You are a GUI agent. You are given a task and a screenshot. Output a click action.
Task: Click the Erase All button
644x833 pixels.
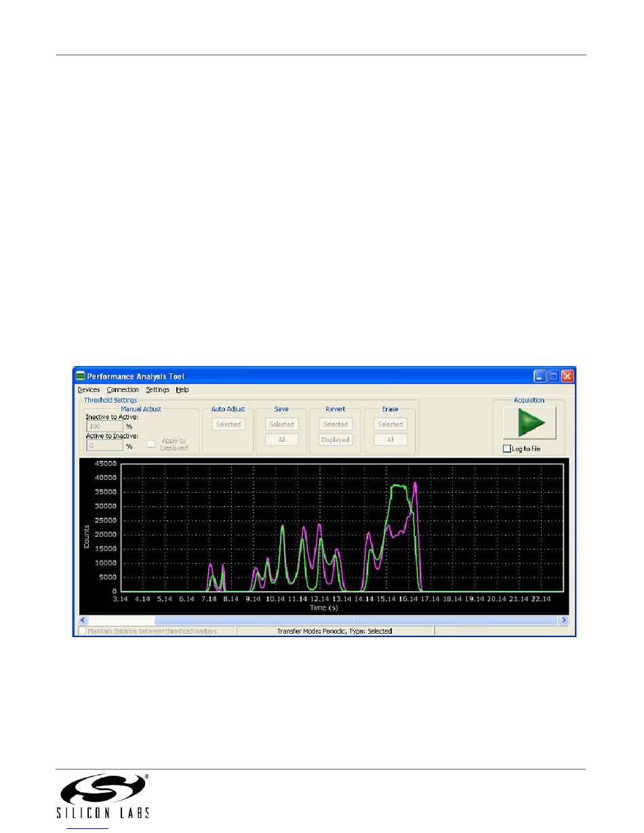[x=390, y=440]
